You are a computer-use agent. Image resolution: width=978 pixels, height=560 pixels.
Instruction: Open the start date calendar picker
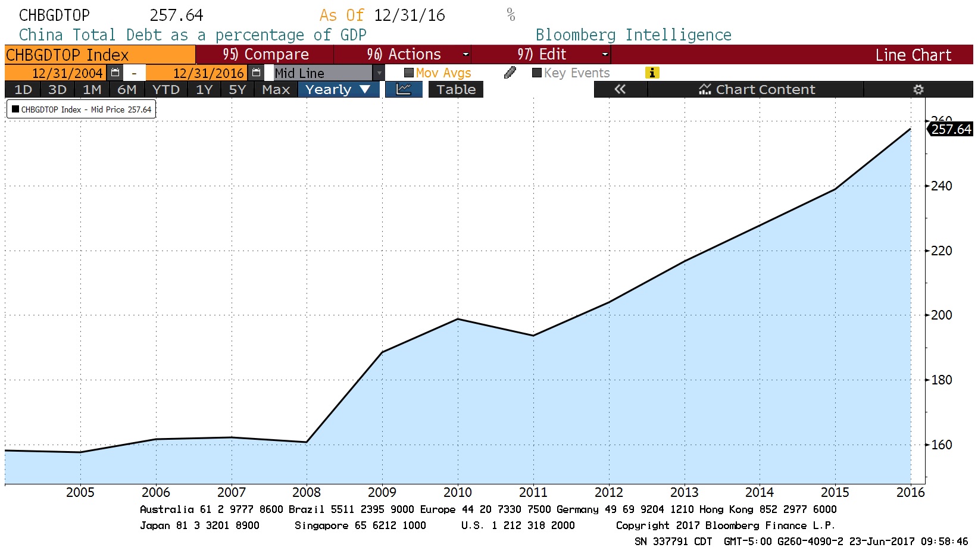click(115, 73)
